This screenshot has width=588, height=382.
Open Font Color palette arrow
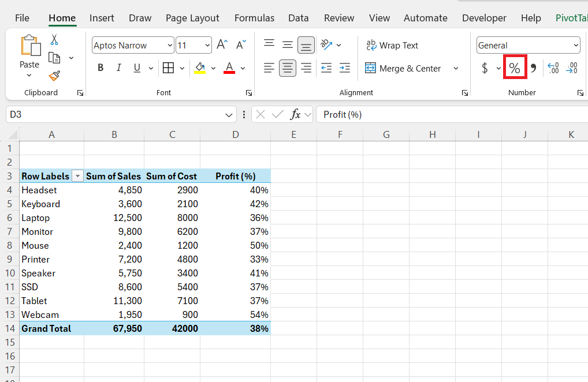[243, 68]
